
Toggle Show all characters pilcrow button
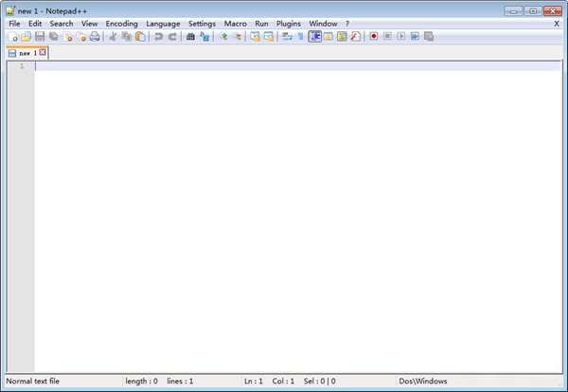(x=300, y=36)
